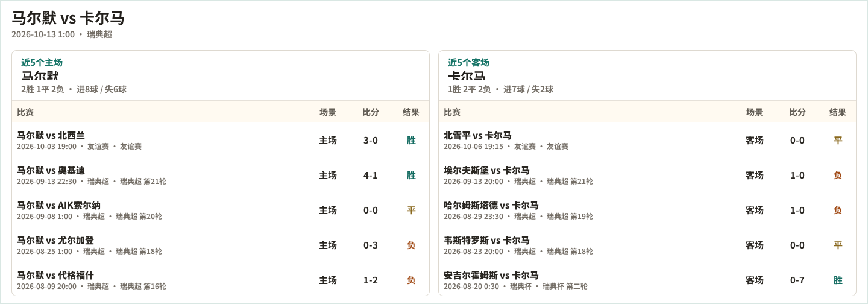This screenshot has height=304, width=868.
Task: Click score 0-0 in 北雪平 row
Action: click(x=797, y=140)
